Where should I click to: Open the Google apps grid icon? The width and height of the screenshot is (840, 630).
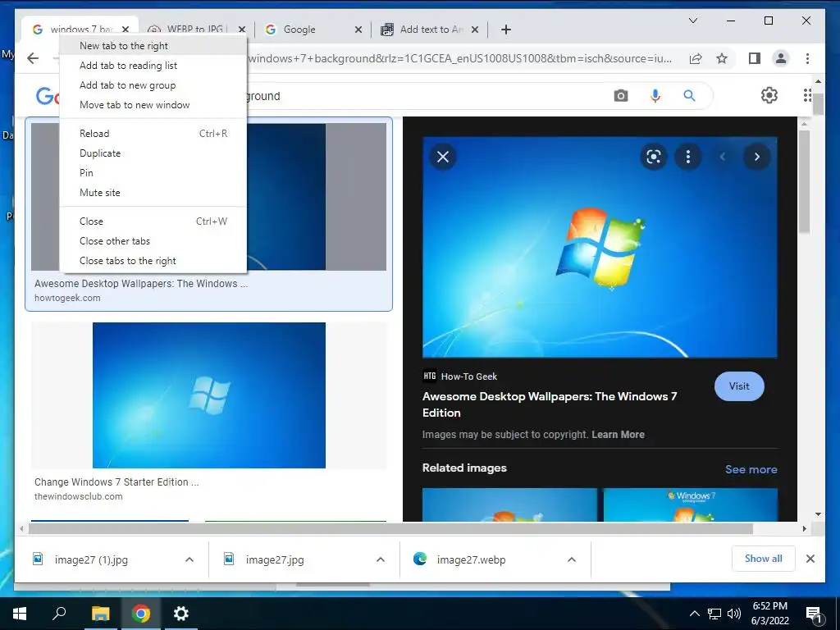coord(807,95)
